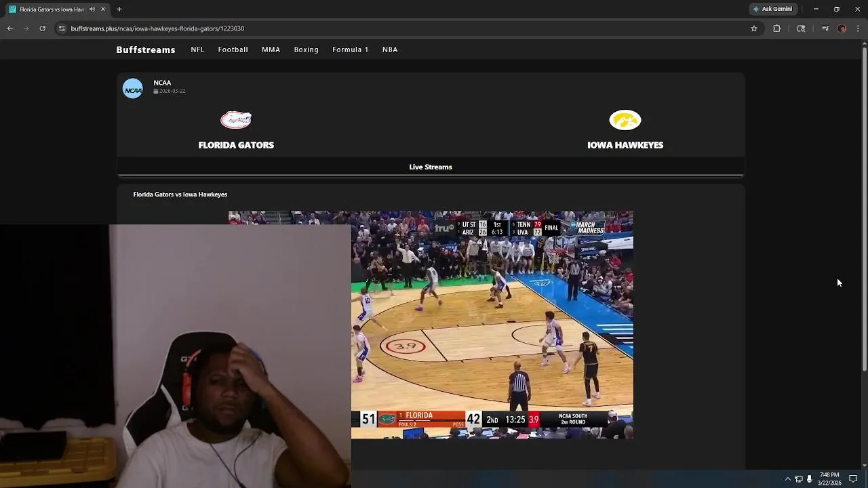Viewport: 868px width, 488px height.
Task: Mute the tab using the speaker icon
Action: (92, 9)
